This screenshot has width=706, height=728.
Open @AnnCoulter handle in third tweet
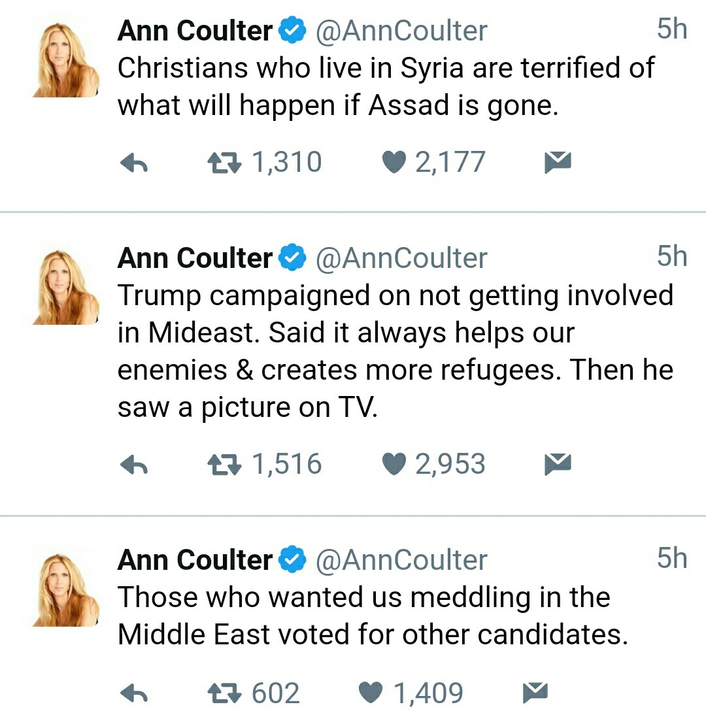[x=401, y=560]
